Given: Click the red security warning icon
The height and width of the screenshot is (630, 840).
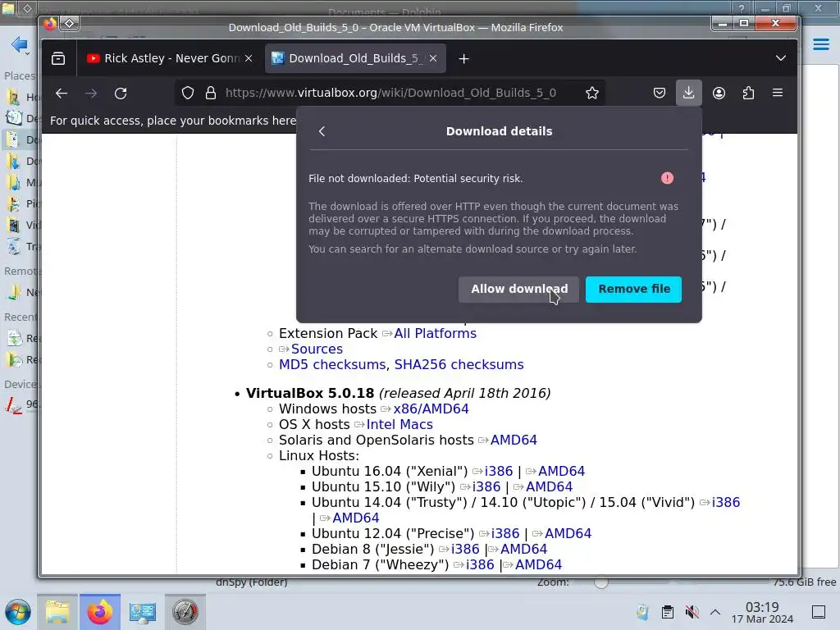Looking at the screenshot, I should (667, 178).
